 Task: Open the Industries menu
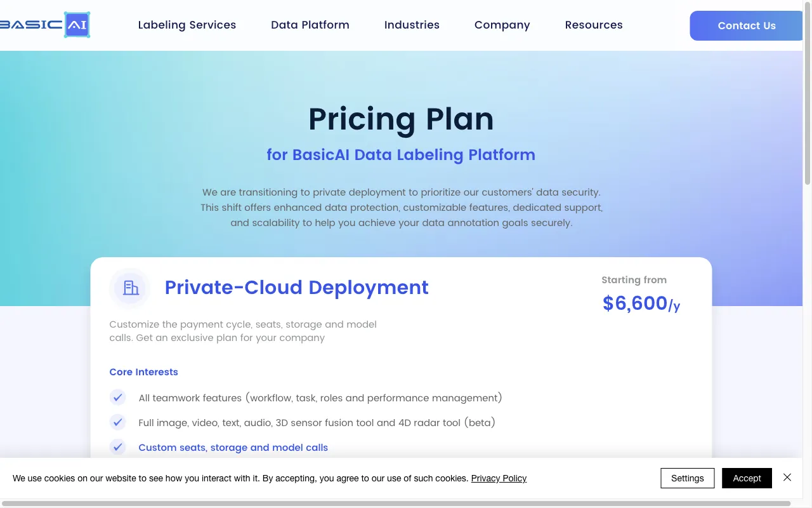(412, 25)
